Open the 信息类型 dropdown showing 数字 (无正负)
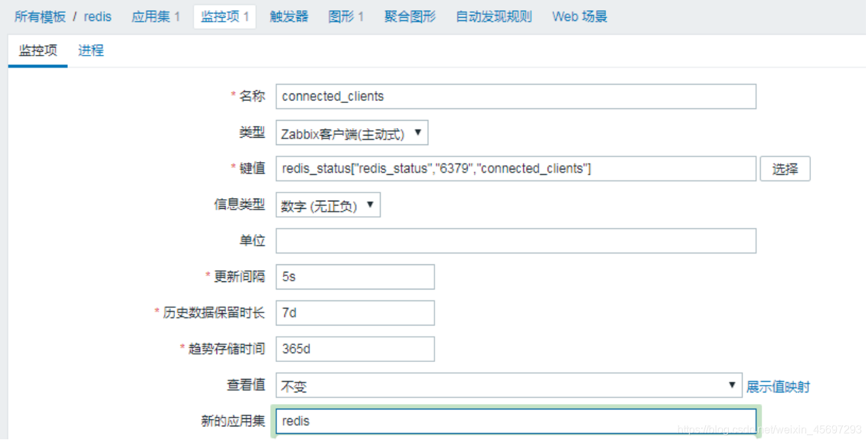 tap(328, 205)
